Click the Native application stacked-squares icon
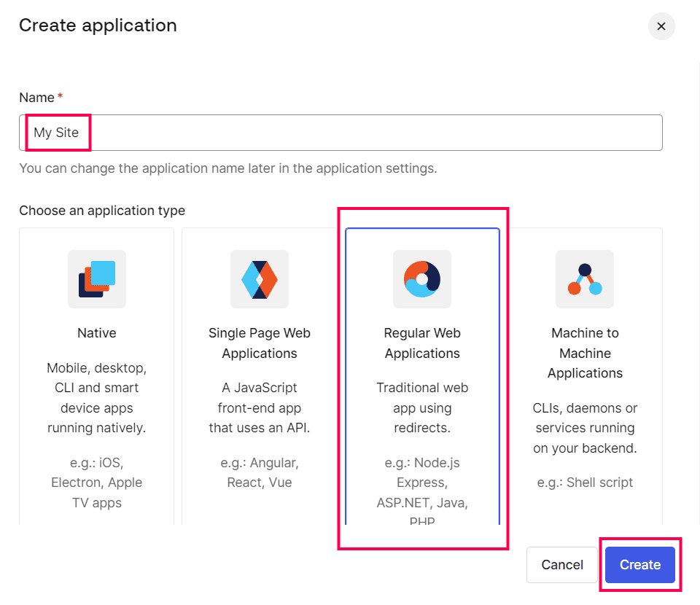The width and height of the screenshot is (700, 605). (x=97, y=279)
